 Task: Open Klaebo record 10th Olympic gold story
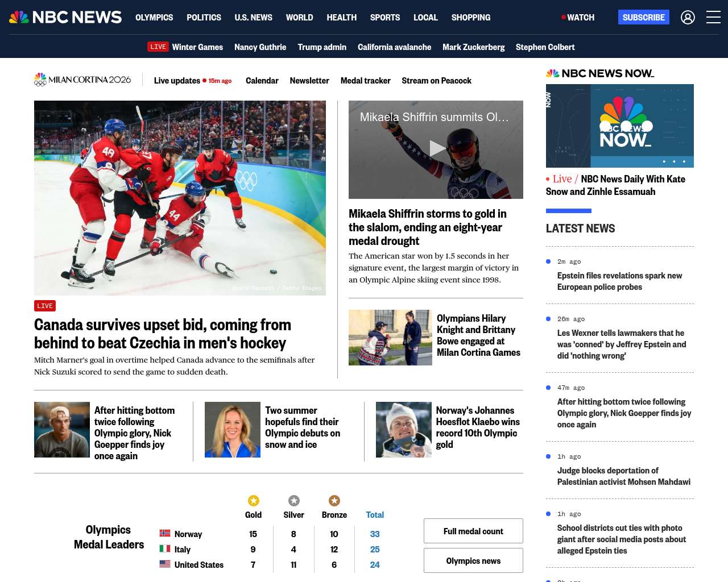[x=478, y=427]
